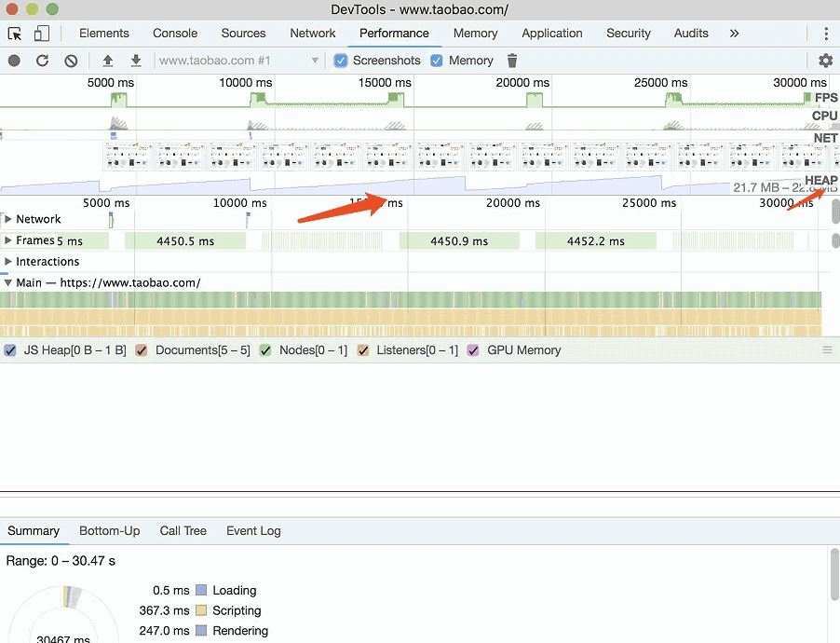The image size is (840, 643).
Task: Switch to the Console tab
Action: (x=175, y=34)
